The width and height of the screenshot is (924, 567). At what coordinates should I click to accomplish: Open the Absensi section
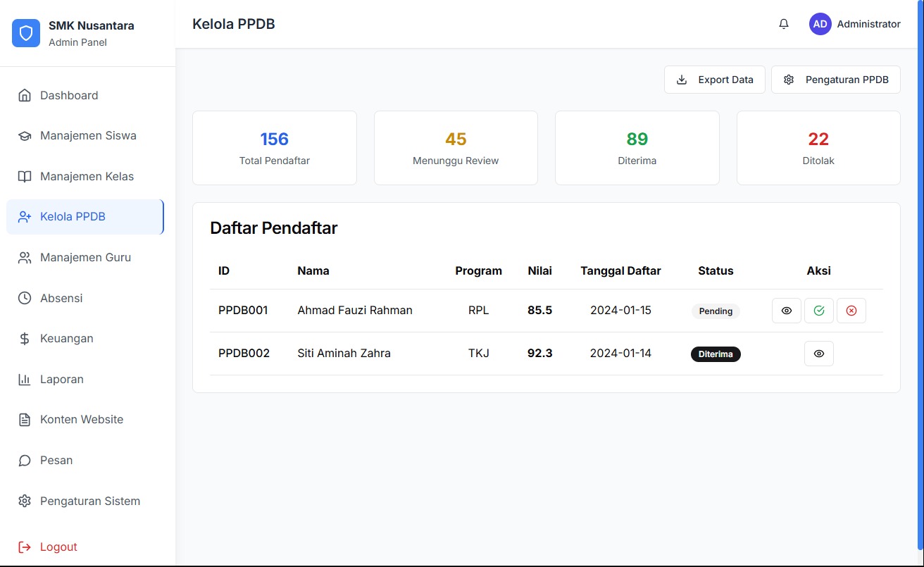tap(61, 299)
